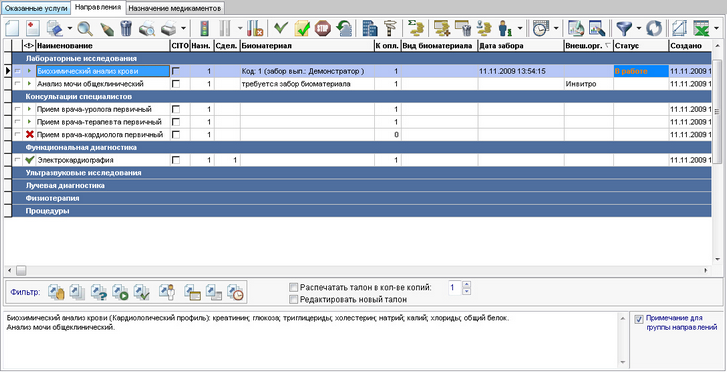This screenshot has width=727, height=372.
Task: Click the coins with plus payment icon
Action: 441,29
